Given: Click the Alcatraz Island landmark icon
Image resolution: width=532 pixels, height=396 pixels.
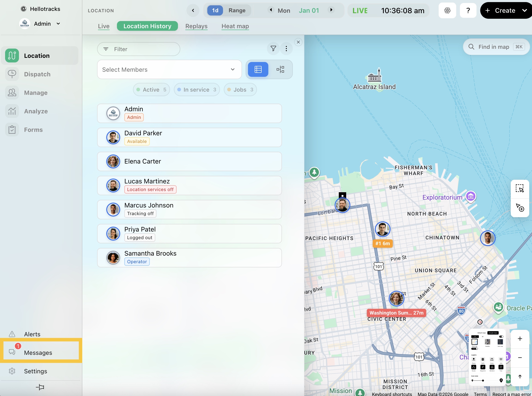Looking at the screenshot, I should point(375,75).
